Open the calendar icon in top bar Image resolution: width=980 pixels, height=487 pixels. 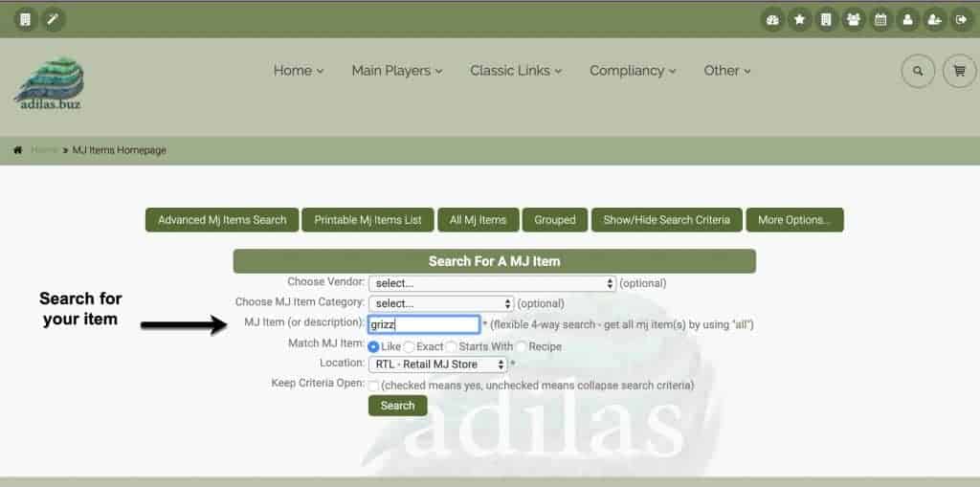tap(880, 20)
